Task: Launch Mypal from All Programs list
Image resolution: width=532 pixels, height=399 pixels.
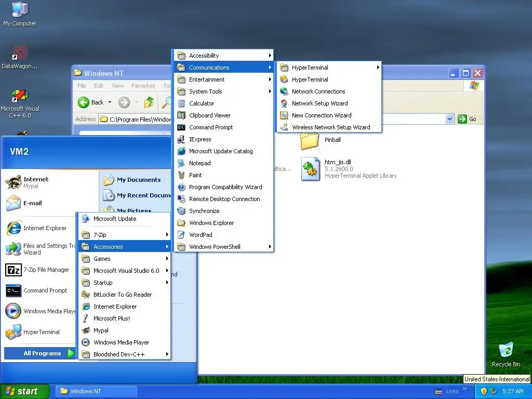Action: click(124, 330)
